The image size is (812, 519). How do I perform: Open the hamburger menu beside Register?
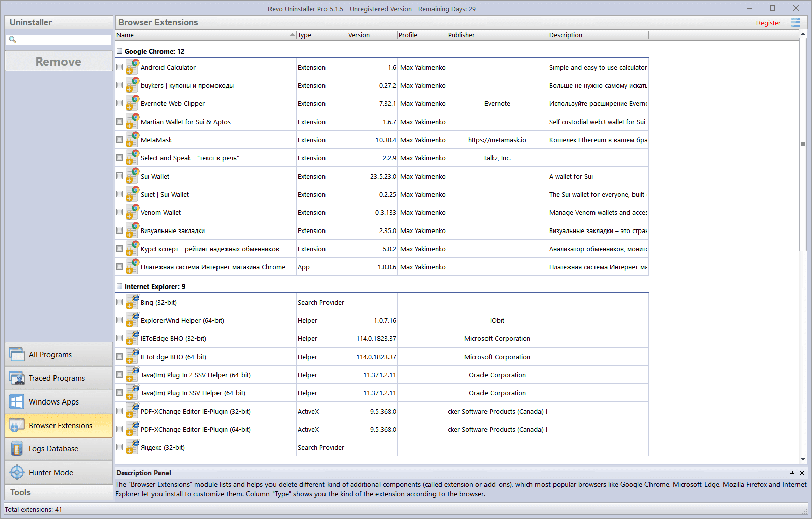796,23
